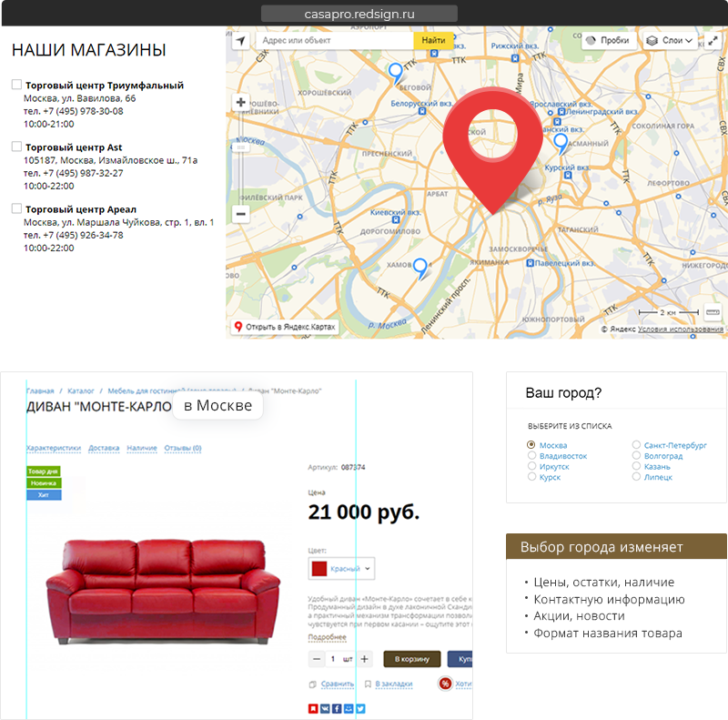The height and width of the screenshot is (720, 728).
Task: Switch to the Доставка tab
Action: tap(104, 448)
